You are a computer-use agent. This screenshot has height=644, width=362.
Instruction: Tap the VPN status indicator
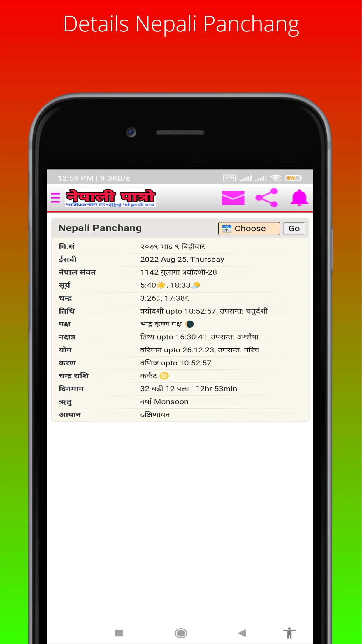click(x=230, y=178)
